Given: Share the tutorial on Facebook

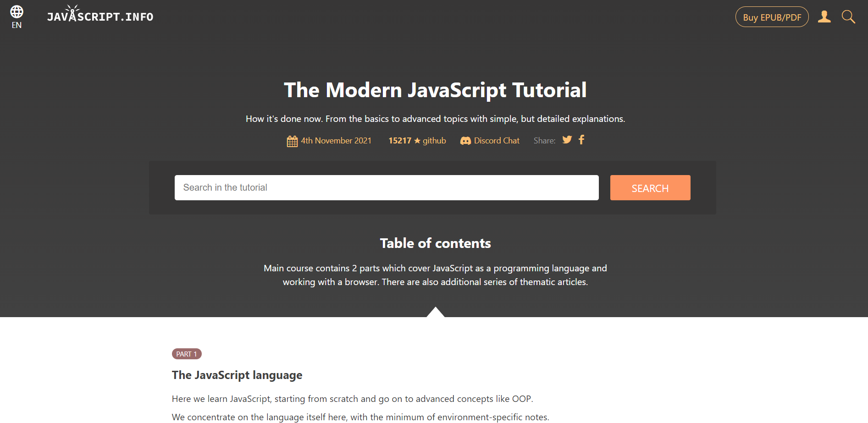Looking at the screenshot, I should click(581, 140).
